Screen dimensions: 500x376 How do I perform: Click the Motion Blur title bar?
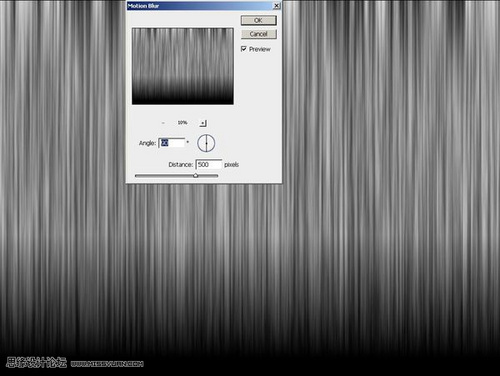(199, 6)
